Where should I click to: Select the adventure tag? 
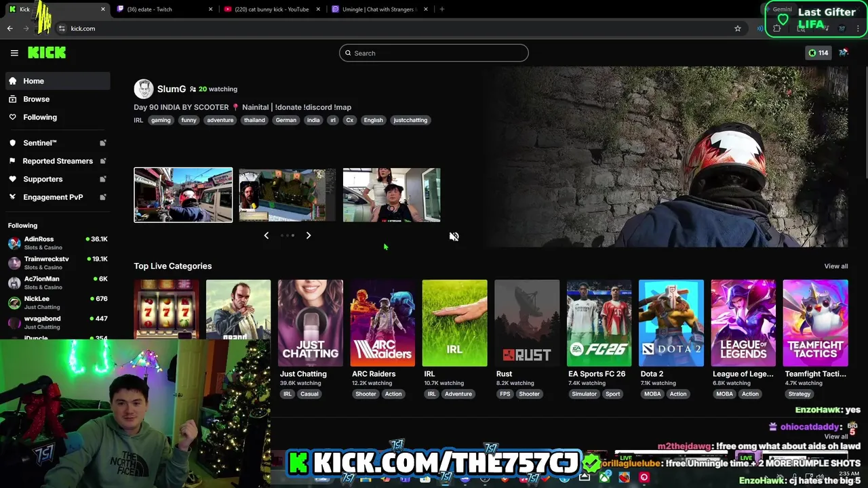point(220,120)
